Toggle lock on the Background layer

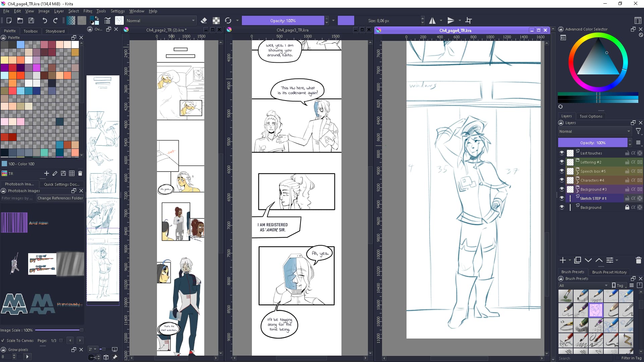[627, 207]
